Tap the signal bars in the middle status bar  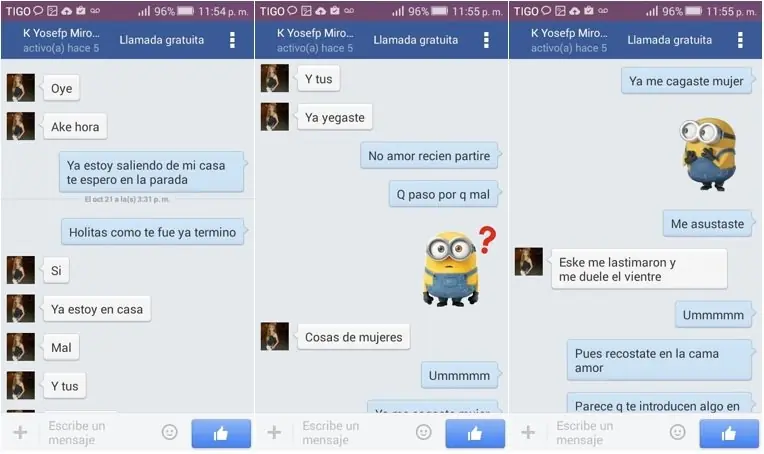coord(398,11)
